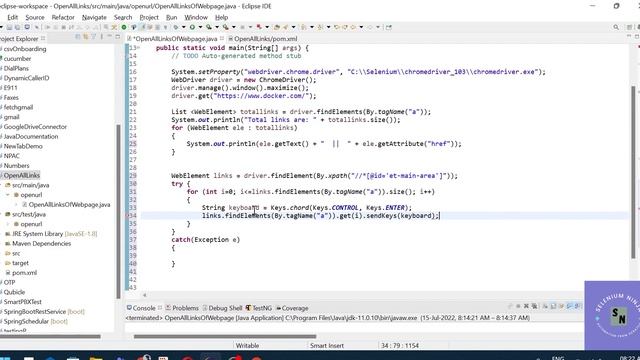The height and width of the screenshot is (360, 640).
Task: Click the Project Explorer horizontal scrollbar
Action: point(50,337)
